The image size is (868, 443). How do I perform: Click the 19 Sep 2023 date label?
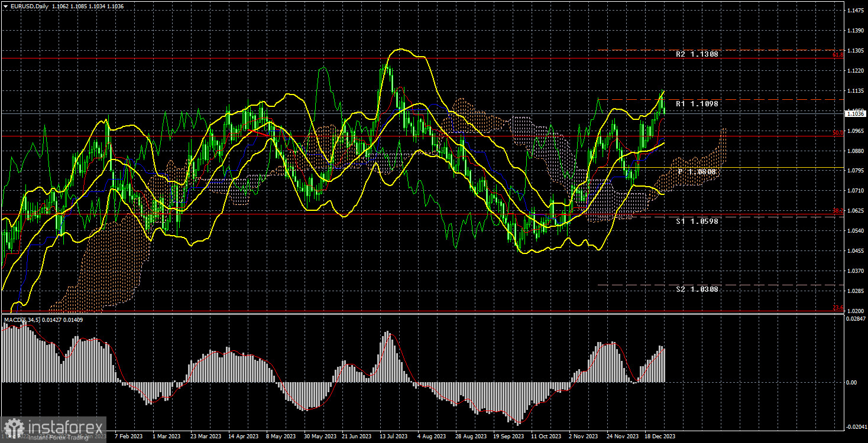[509, 437]
